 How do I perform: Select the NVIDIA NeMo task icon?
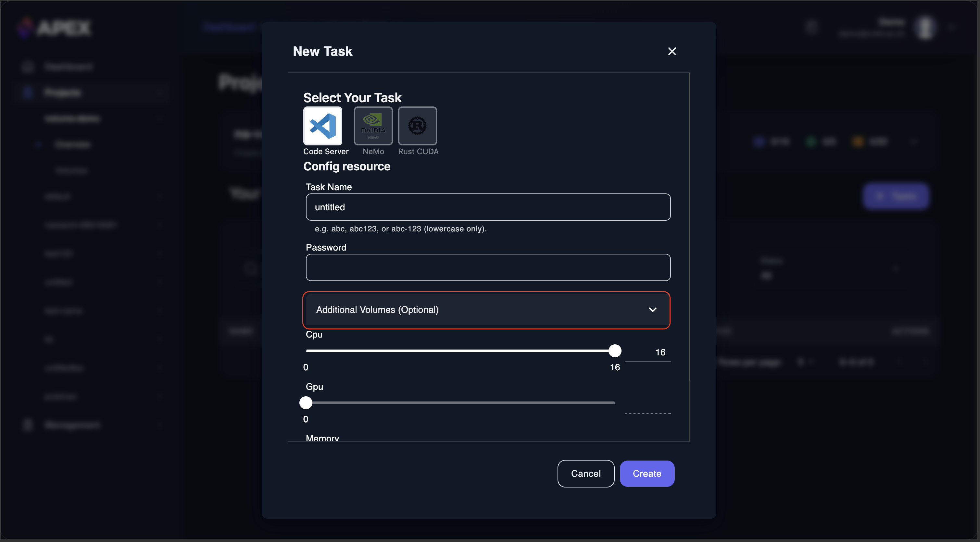coord(373,126)
